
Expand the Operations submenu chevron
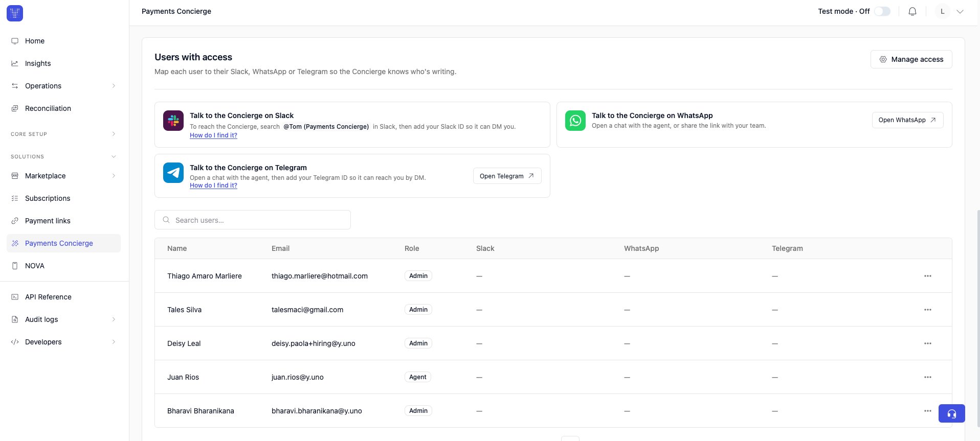tap(114, 86)
